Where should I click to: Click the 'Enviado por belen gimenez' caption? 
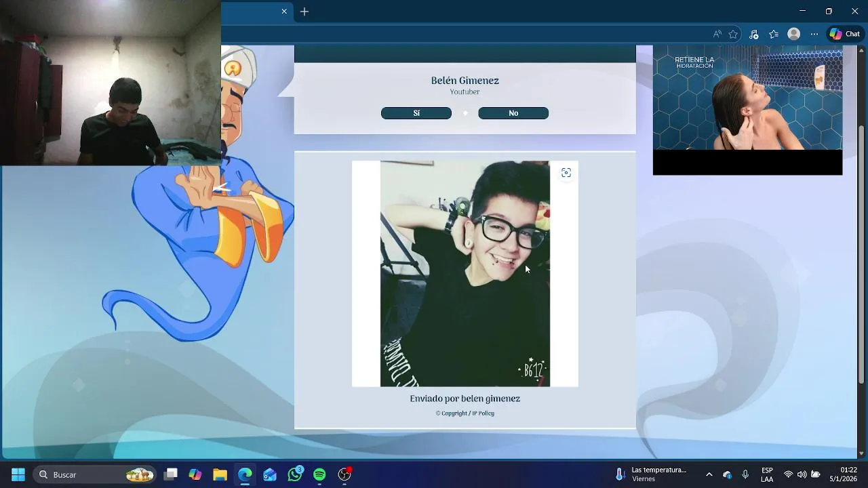[x=465, y=399]
